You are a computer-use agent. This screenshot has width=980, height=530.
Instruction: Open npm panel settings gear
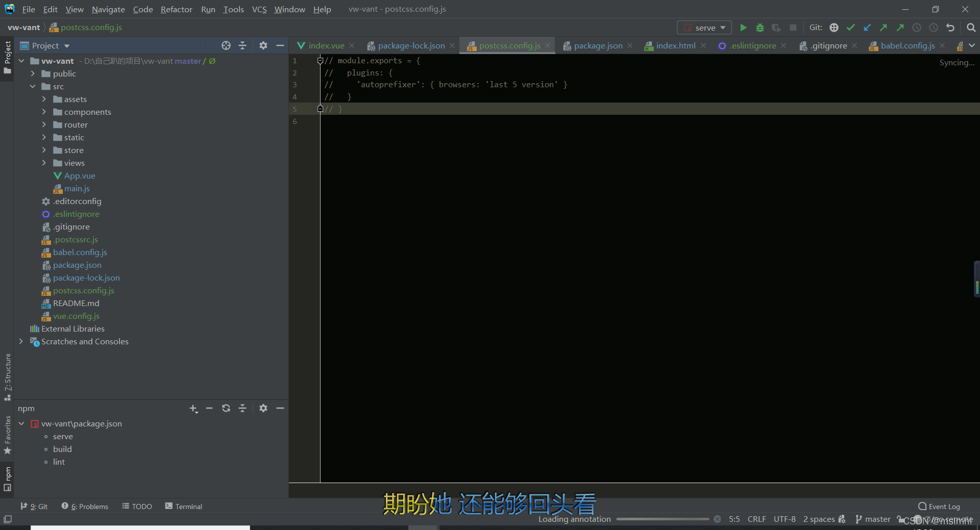[x=263, y=408]
